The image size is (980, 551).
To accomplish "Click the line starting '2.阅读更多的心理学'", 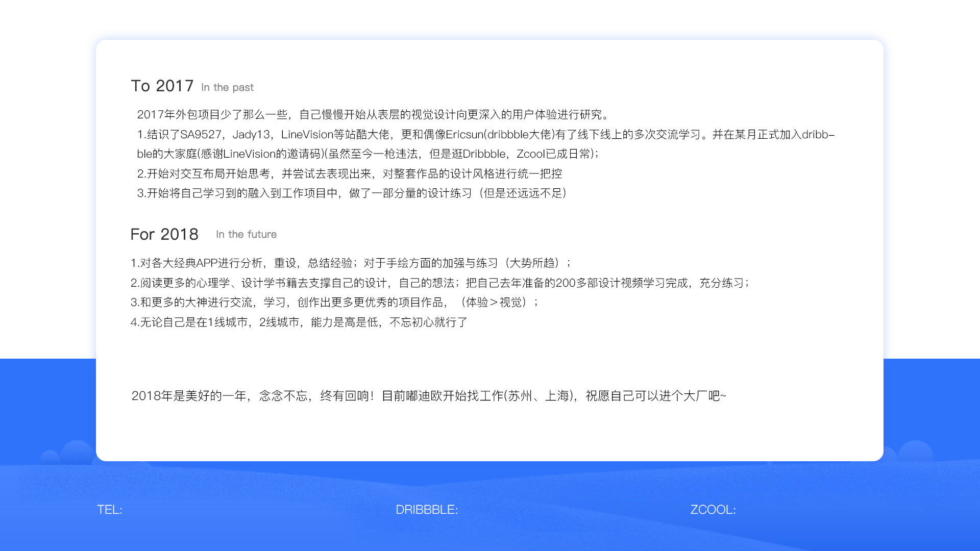I will pos(440,283).
